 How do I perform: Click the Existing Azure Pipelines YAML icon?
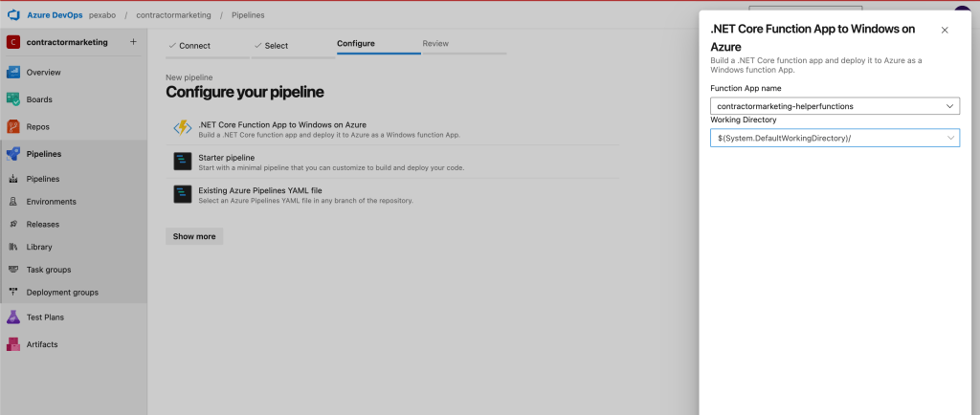point(183,194)
